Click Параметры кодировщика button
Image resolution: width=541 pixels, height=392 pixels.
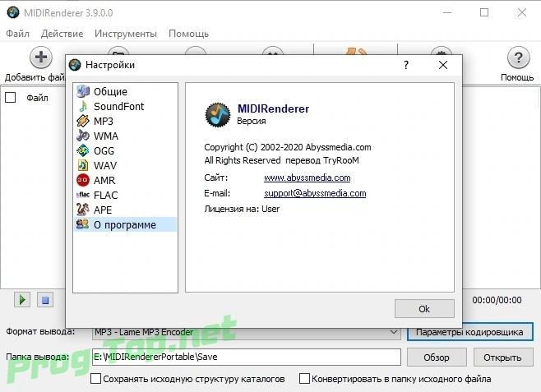470,332
